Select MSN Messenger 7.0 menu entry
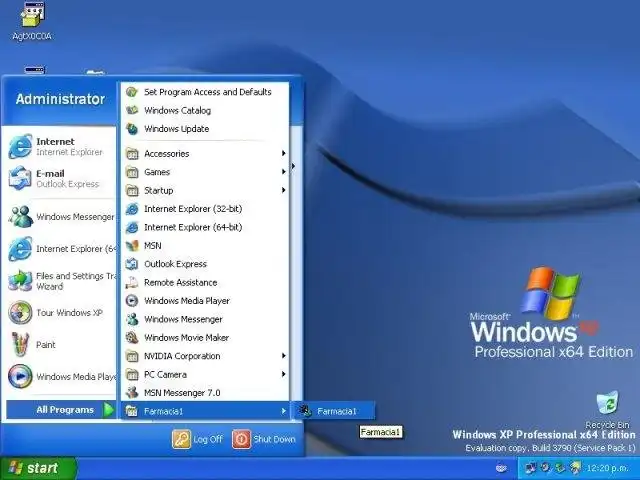640x480 pixels. 205,393
